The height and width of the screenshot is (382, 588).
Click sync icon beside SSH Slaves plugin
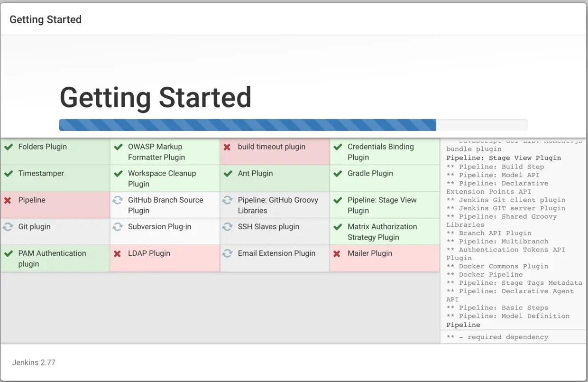(x=228, y=227)
